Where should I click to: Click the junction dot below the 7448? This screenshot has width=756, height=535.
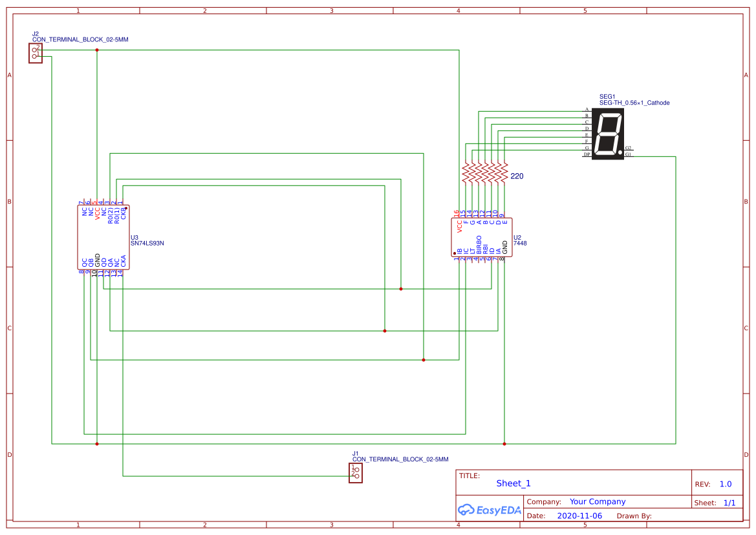coord(503,443)
